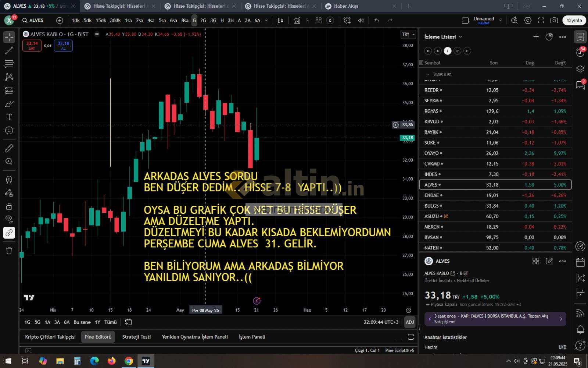Toggle the layout selection checkbox square

(x=465, y=21)
